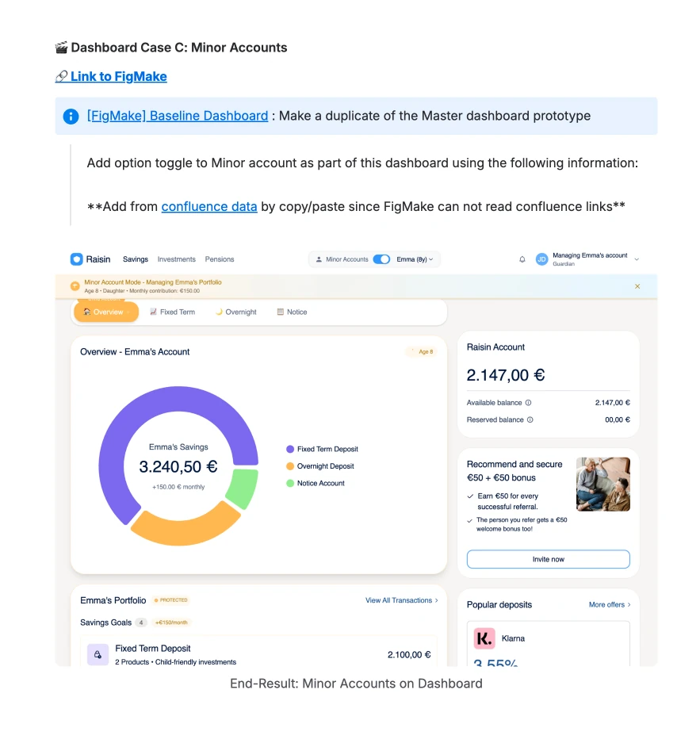Open More offers link
The image size is (700, 747).
tap(610, 604)
